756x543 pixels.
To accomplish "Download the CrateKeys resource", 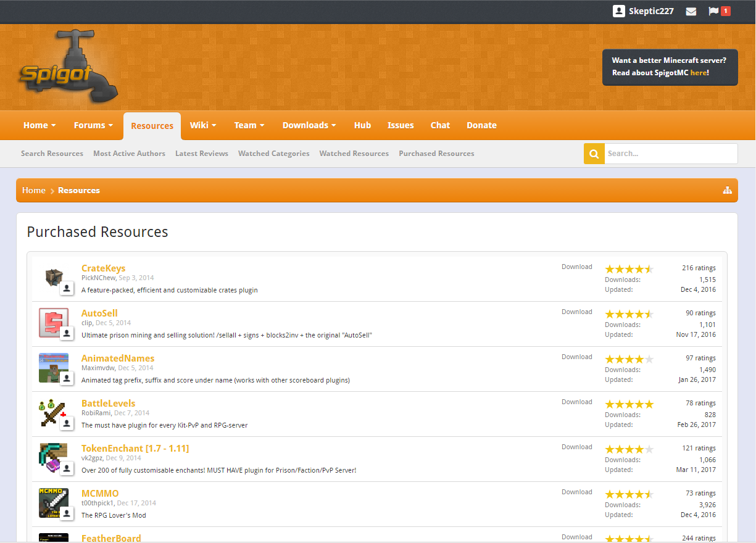I will pos(577,267).
